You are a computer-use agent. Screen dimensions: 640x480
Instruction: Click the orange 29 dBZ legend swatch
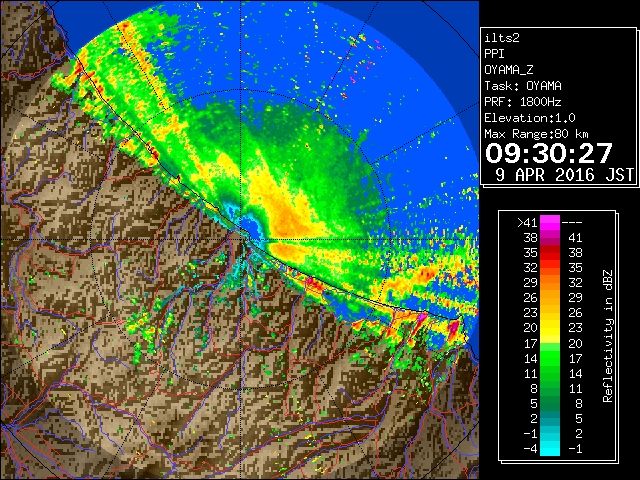pyautogui.click(x=550, y=283)
